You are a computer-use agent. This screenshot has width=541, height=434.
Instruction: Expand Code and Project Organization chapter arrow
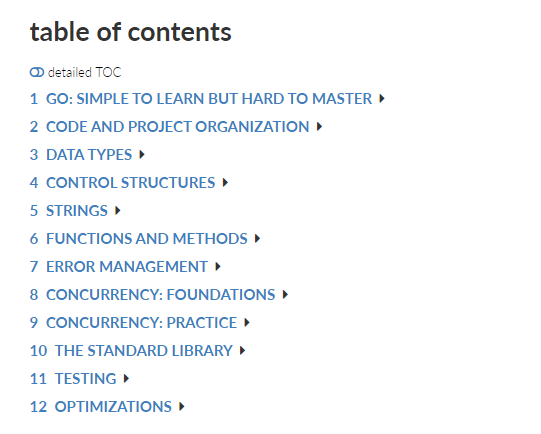pos(319,127)
